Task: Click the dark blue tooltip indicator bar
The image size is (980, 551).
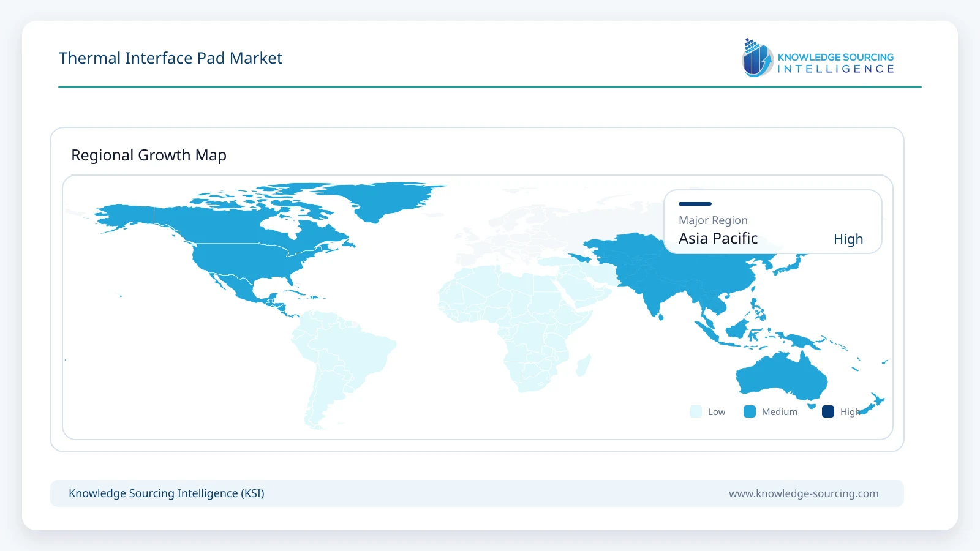Action: point(695,204)
